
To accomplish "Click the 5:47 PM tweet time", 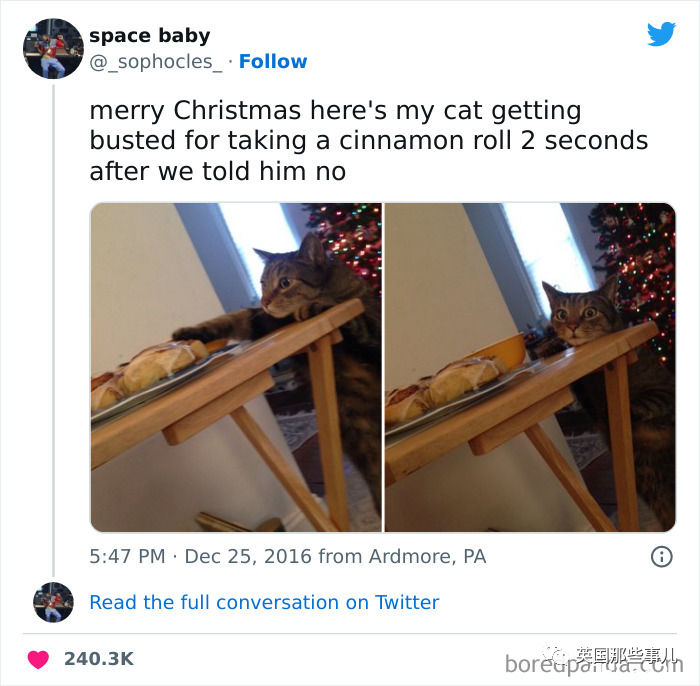I will click(x=127, y=557).
